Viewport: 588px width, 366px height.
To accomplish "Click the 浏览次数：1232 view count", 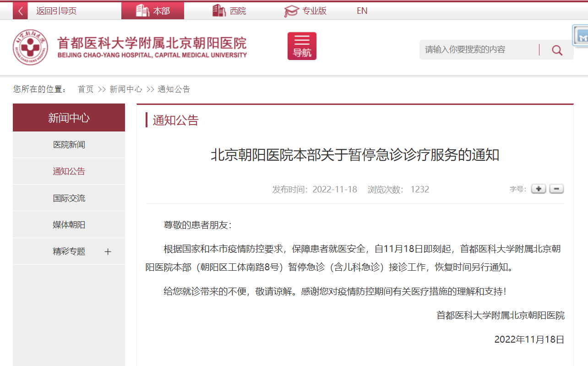I will click(x=398, y=189).
